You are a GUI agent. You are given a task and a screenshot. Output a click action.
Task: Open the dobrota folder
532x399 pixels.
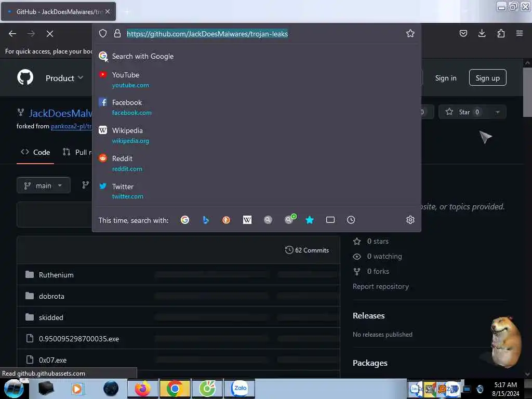[x=51, y=296]
